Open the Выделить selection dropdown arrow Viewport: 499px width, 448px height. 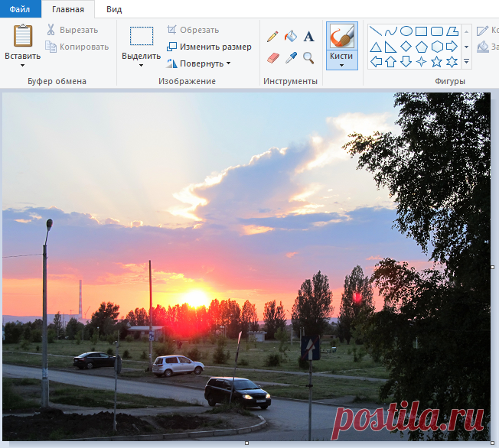click(142, 65)
